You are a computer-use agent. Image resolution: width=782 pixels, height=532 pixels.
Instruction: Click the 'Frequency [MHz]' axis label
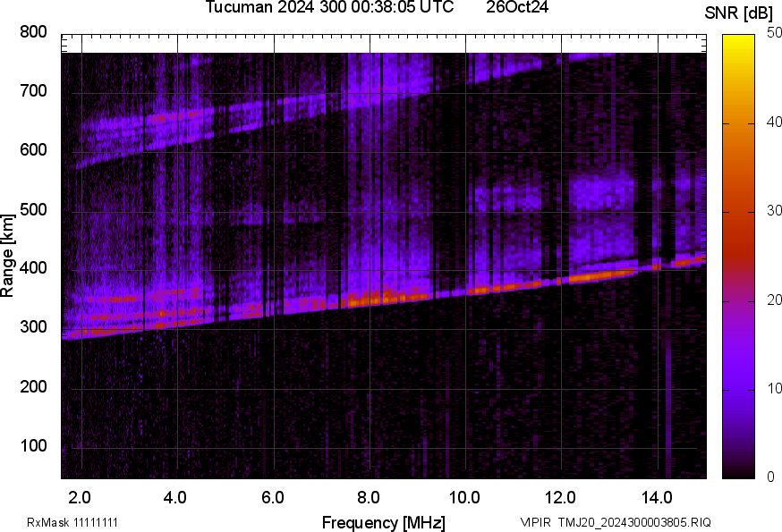[383, 522]
